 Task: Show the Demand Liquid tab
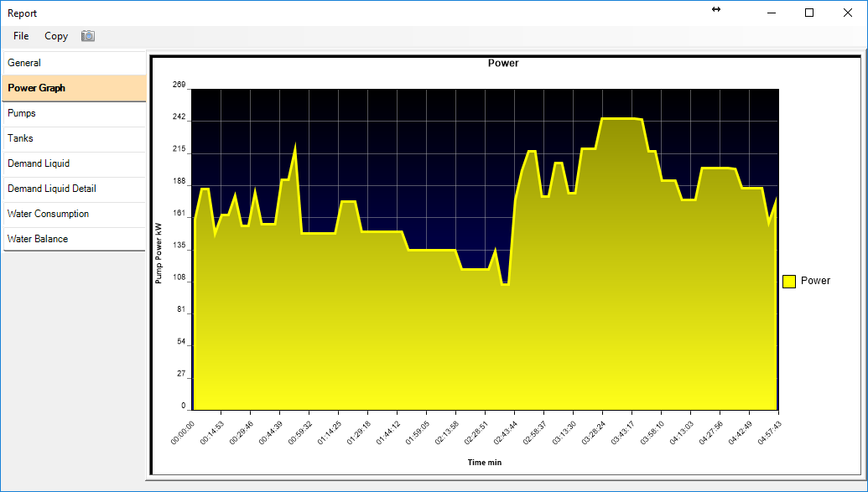pos(74,163)
